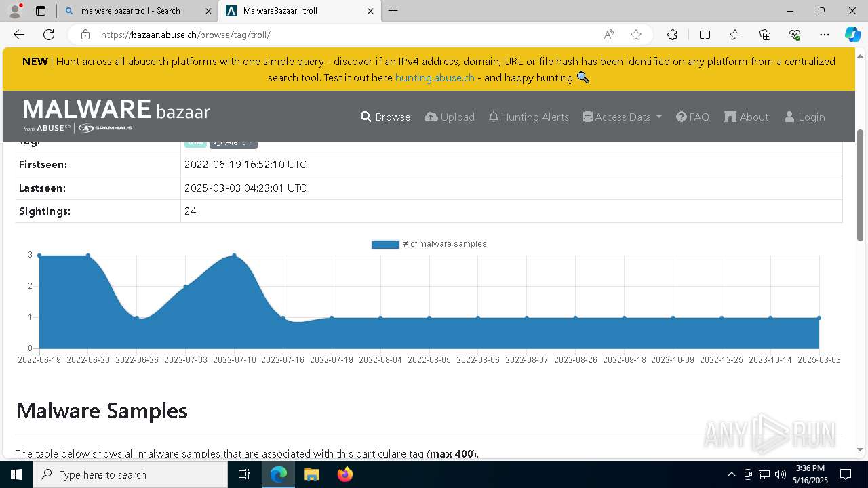868x488 pixels.
Task: Open the FAQ page
Action: (x=692, y=117)
